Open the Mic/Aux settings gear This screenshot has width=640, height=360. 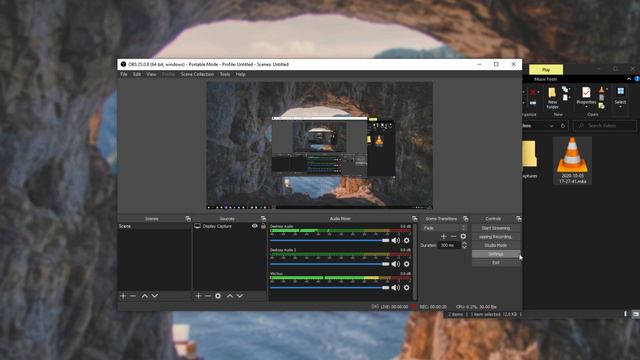[x=407, y=288]
